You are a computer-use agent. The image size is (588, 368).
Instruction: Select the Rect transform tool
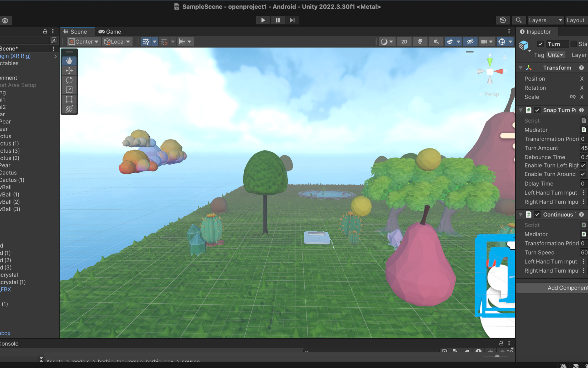click(69, 99)
